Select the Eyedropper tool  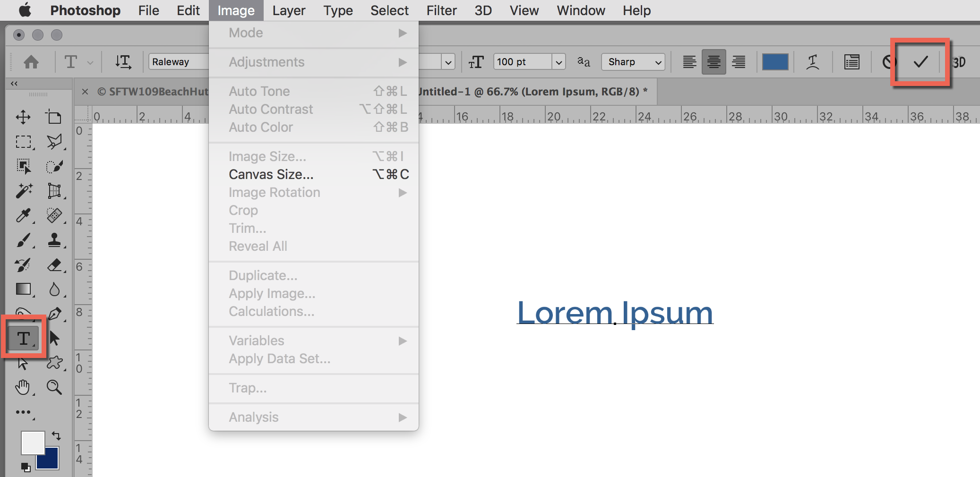tap(23, 216)
